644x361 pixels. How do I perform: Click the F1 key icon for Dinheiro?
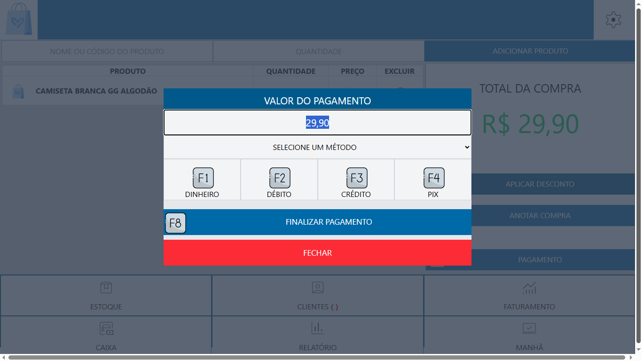click(203, 178)
